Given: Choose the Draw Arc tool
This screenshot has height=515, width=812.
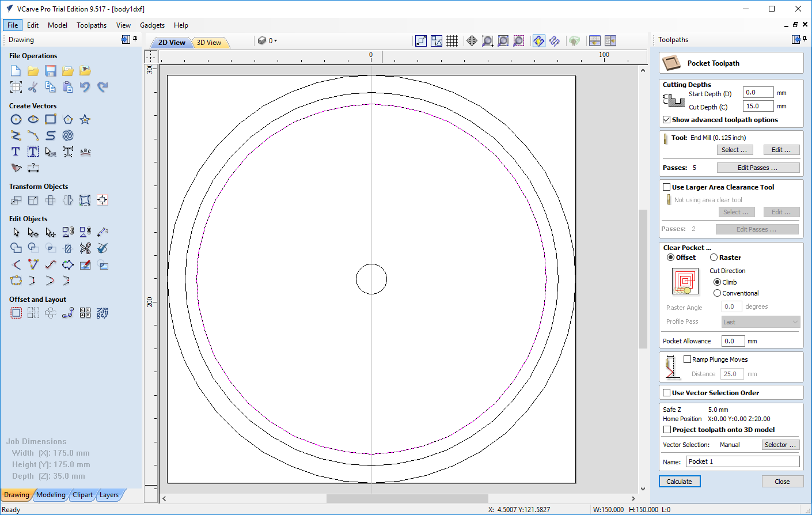Looking at the screenshot, I should coord(33,135).
